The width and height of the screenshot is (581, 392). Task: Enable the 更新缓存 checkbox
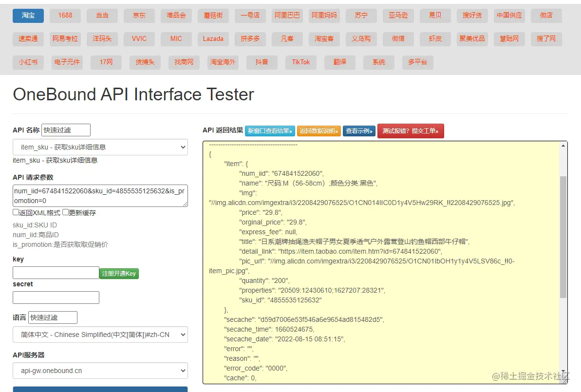(65, 212)
